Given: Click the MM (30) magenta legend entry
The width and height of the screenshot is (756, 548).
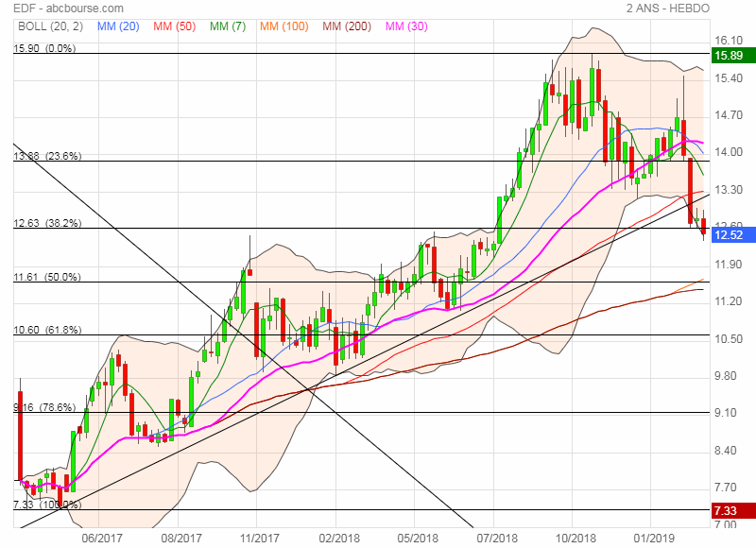Looking at the screenshot, I should 406,26.
